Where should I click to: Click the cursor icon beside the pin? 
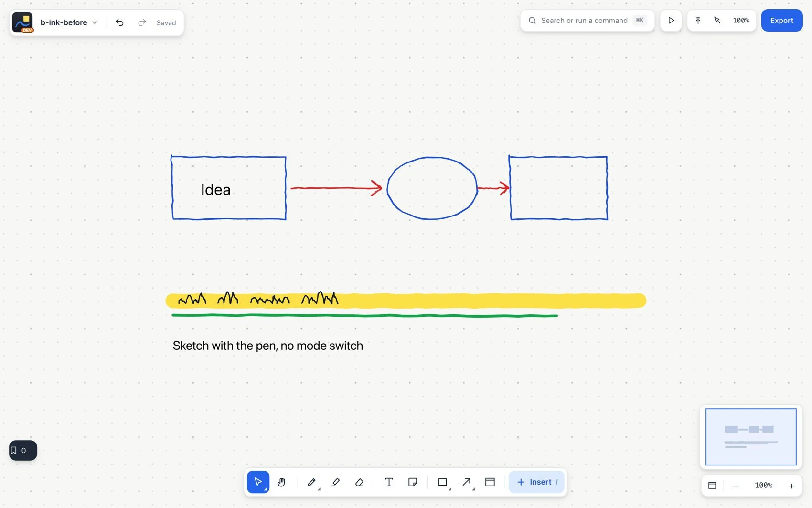pyautogui.click(x=717, y=20)
